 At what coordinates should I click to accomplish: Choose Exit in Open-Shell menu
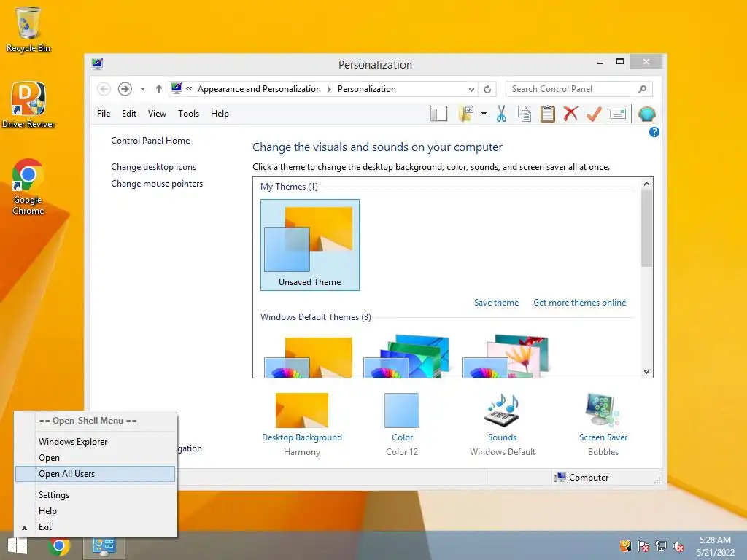tap(96, 527)
